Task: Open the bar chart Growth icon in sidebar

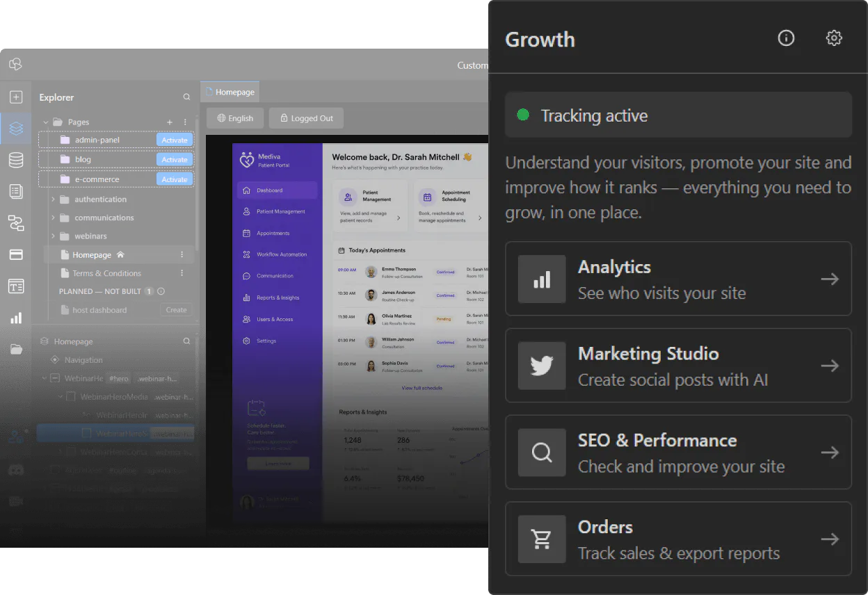Action: coord(16,318)
